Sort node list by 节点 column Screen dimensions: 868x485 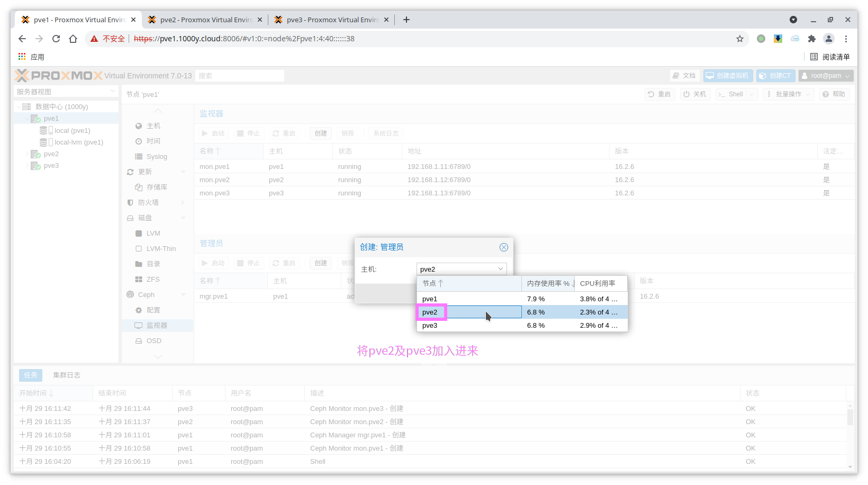[x=432, y=284]
